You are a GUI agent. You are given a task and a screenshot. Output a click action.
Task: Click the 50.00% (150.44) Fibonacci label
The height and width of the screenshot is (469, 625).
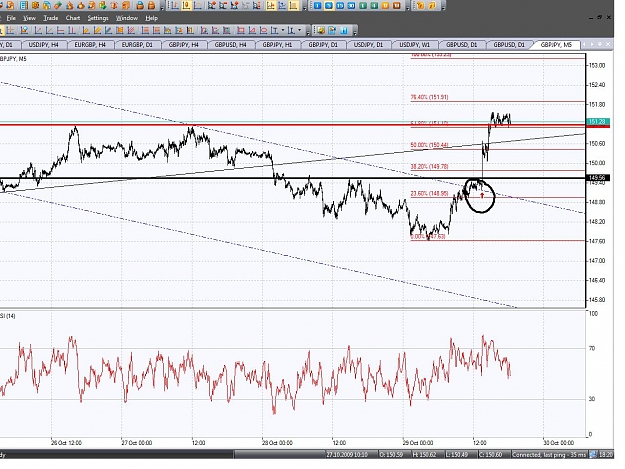click(429, 145)
